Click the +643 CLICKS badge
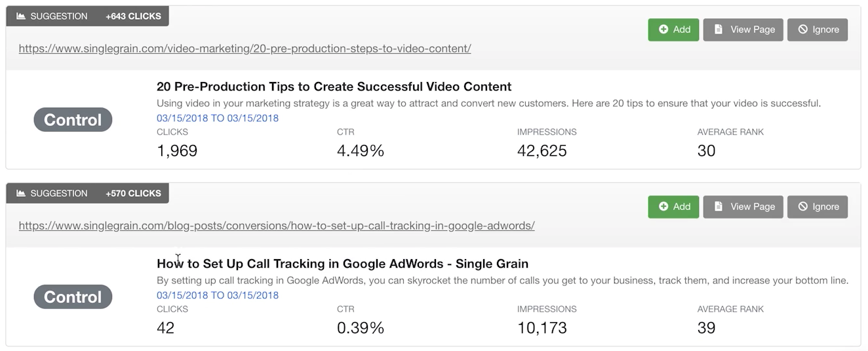Viewport: 868px width, 351px height. click(x=133, y=16)
